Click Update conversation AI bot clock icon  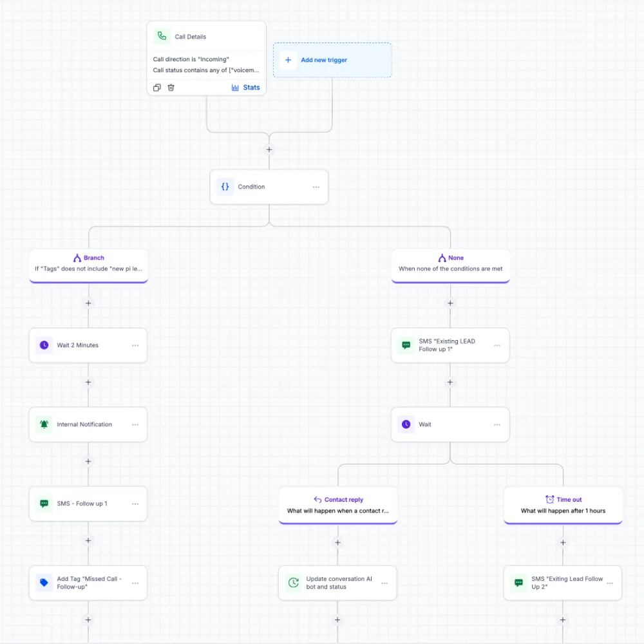pyautogui.click(x=293, y=582)
